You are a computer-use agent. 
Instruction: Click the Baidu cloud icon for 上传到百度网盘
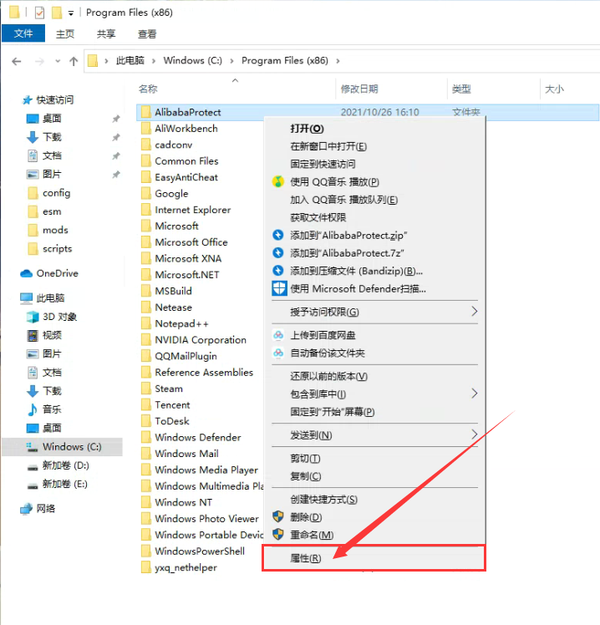click(278, 335)
